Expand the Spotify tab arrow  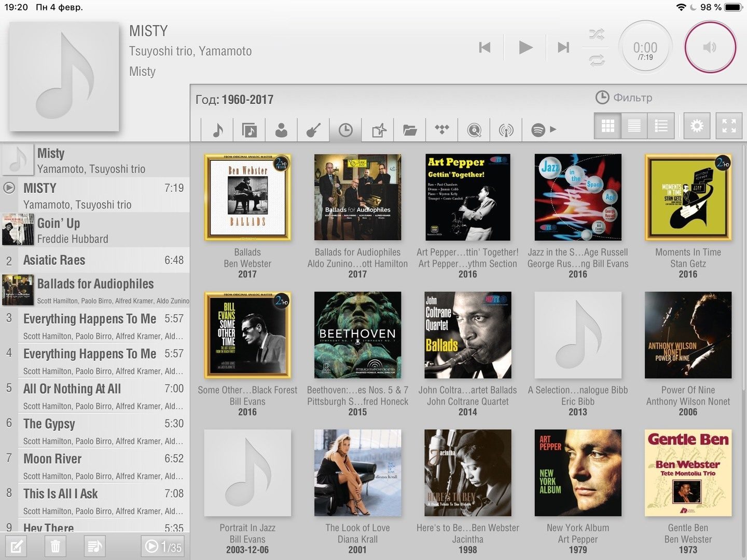pos(554,129)
